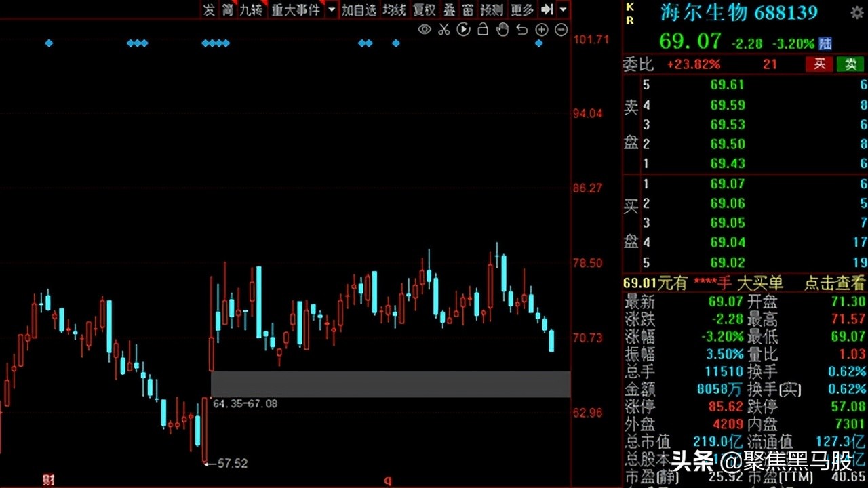Click the 大买单 label
868x488 pixels.
(759, 283)
